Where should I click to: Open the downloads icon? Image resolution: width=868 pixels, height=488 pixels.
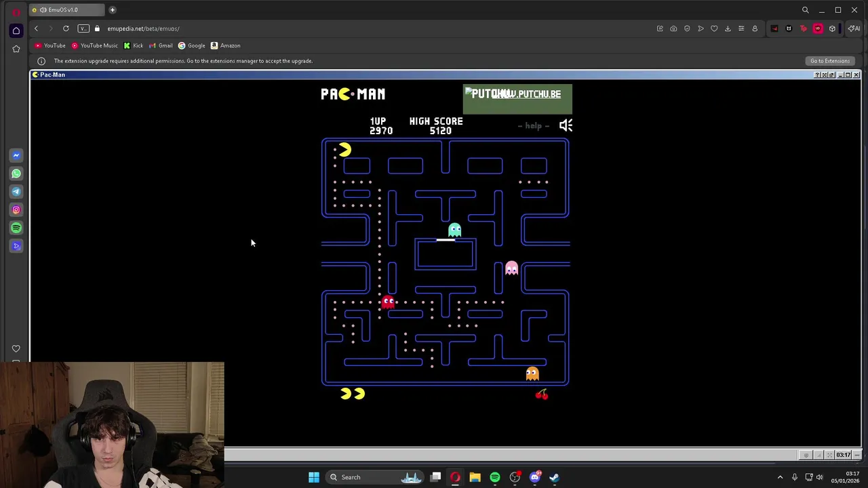click(x=728, y=28)
